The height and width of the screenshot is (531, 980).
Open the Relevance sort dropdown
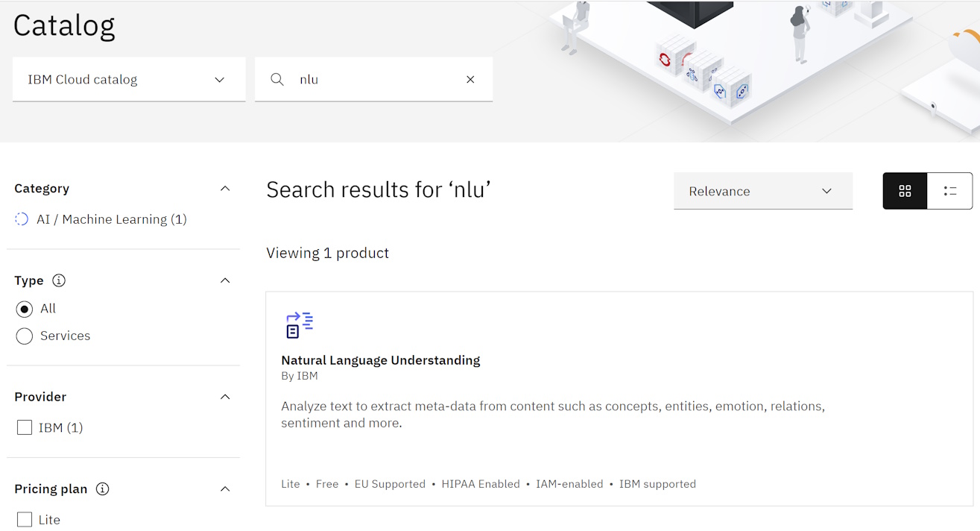[x=762, y=192]
